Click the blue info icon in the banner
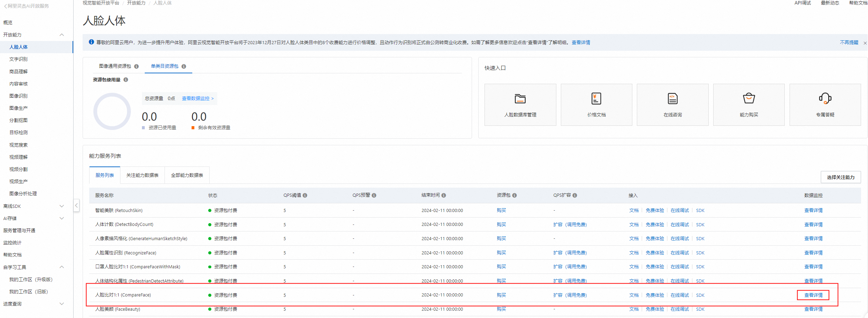 91,42
